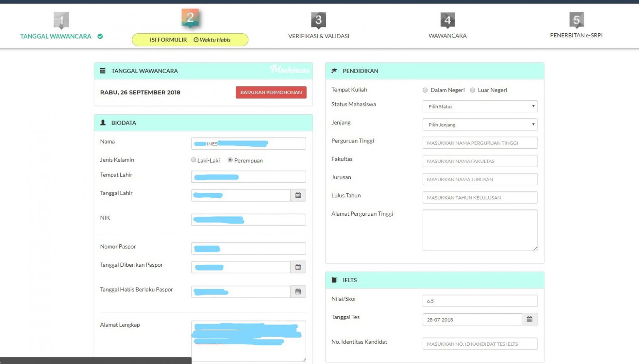Click the Perguruan Tinggi name field
This screenshot has width=639, height=364.
(480, 143)
